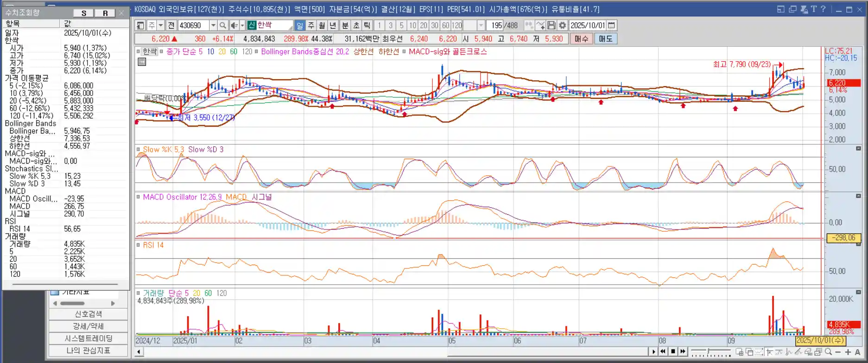Click the sidebar horizontal scrollbar thumb
This screenshot has width=868, height=363.
73,303
